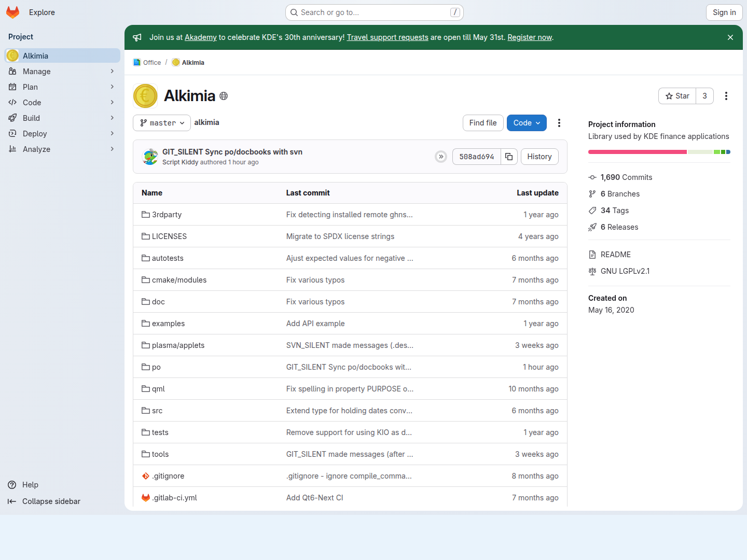Dismiss the Akademy announcement banner
The width and height of the screenshot is (747, 560).
(x=730, y=37)
